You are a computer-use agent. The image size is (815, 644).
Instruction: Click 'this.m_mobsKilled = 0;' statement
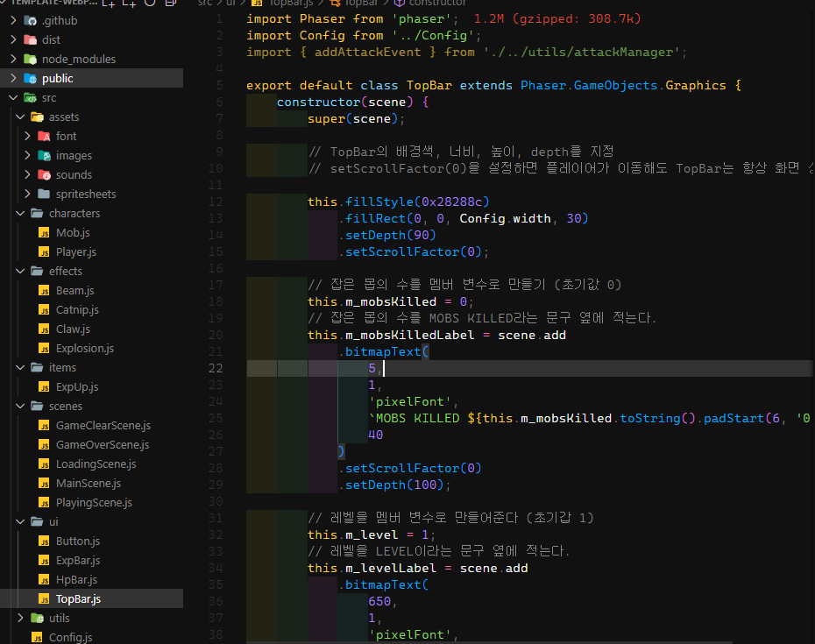[x=390, y=301]
